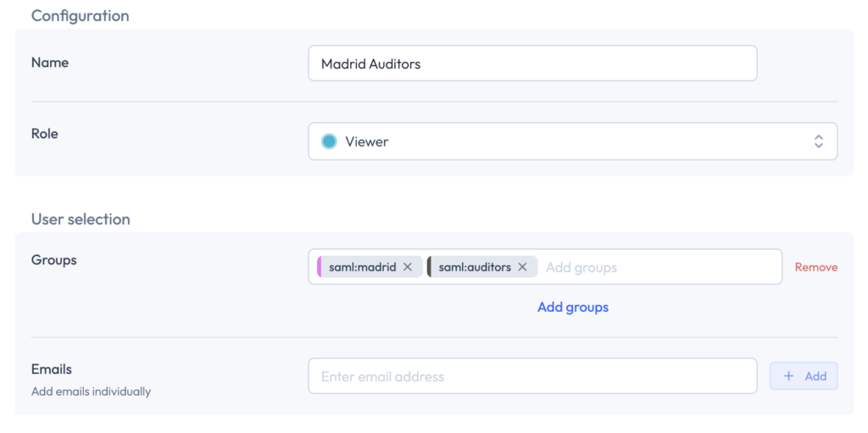Click the red Remove link
The image size is (868, 433).
point(815,267)
